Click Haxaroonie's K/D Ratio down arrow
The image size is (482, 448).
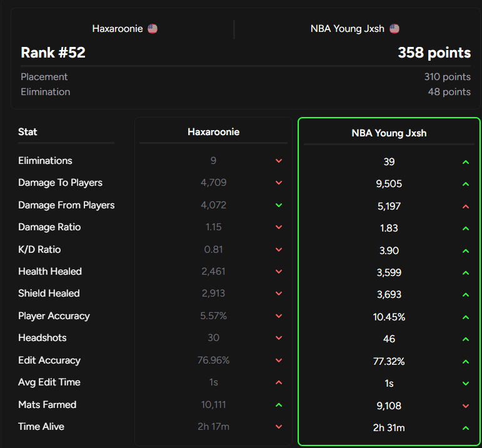(279, 250)
